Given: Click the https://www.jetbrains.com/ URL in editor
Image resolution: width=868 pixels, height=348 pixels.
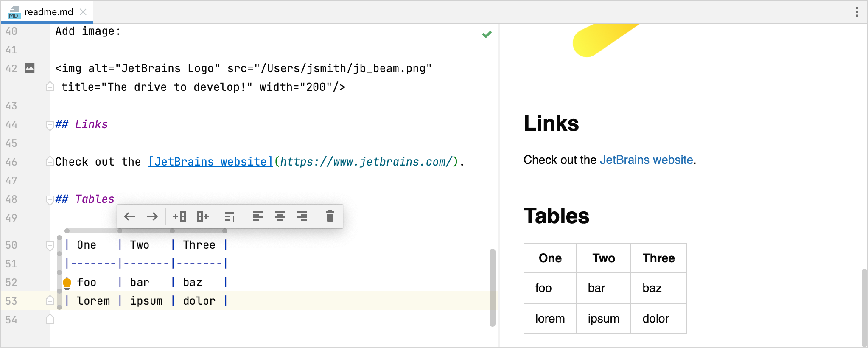Looking at the screenshot, I should click(x=366, y=162).
